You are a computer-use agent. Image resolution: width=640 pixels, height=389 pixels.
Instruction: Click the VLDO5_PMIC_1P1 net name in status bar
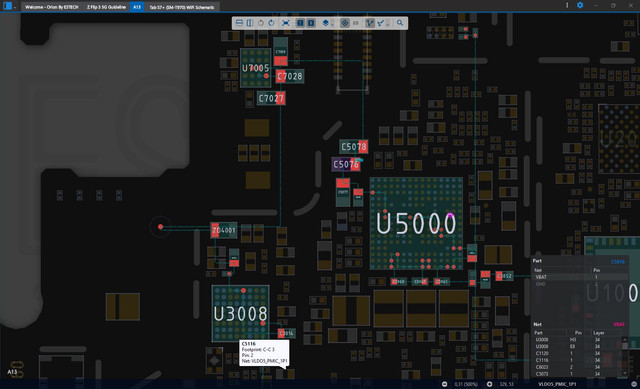(557, 385)
